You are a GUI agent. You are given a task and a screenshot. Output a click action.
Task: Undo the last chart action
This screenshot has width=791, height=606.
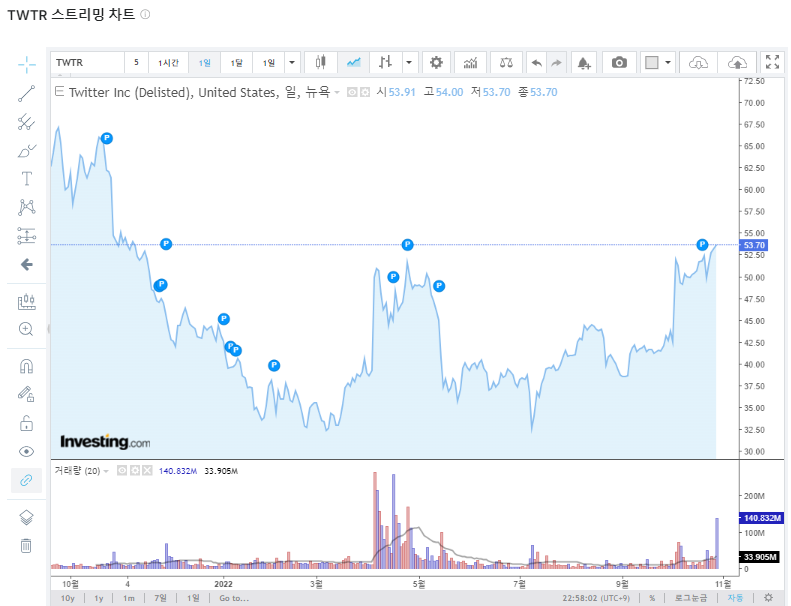click(x=537, y=63)
